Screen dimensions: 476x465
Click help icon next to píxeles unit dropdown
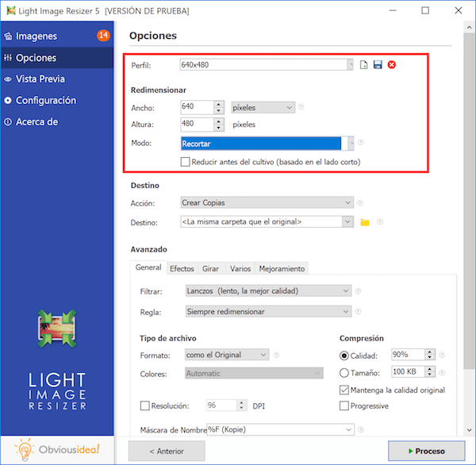tap(301, 107)
